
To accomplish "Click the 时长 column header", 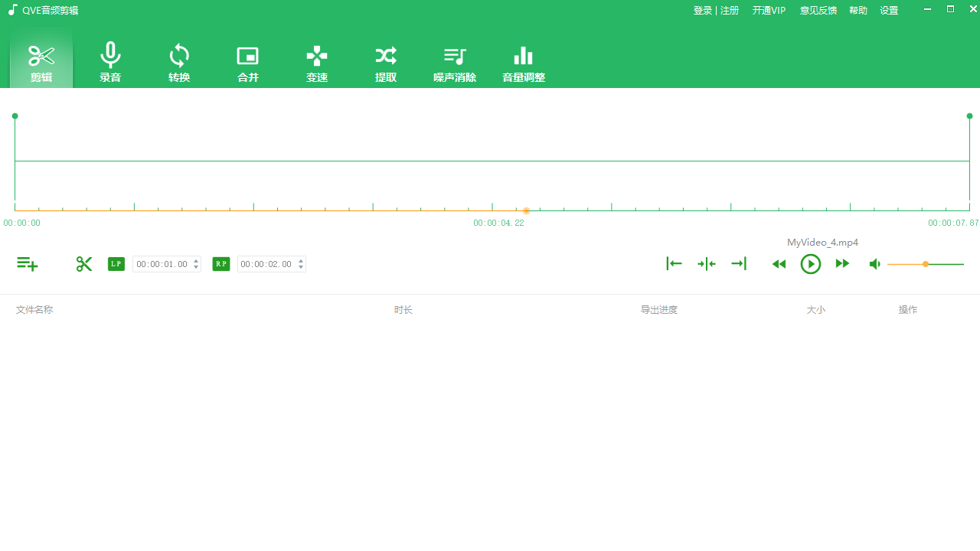I will tap(403, 310).
